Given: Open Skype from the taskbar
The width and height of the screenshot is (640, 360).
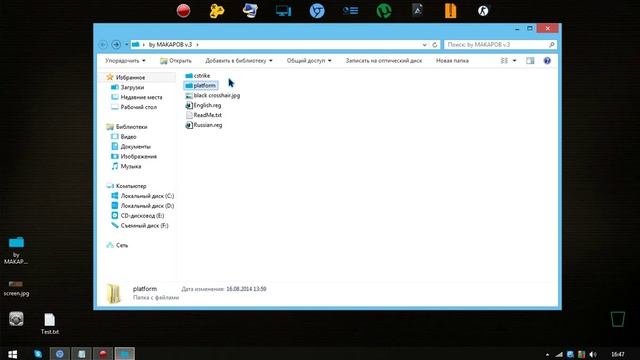Looking at the screenshot, I should point(38,354).
